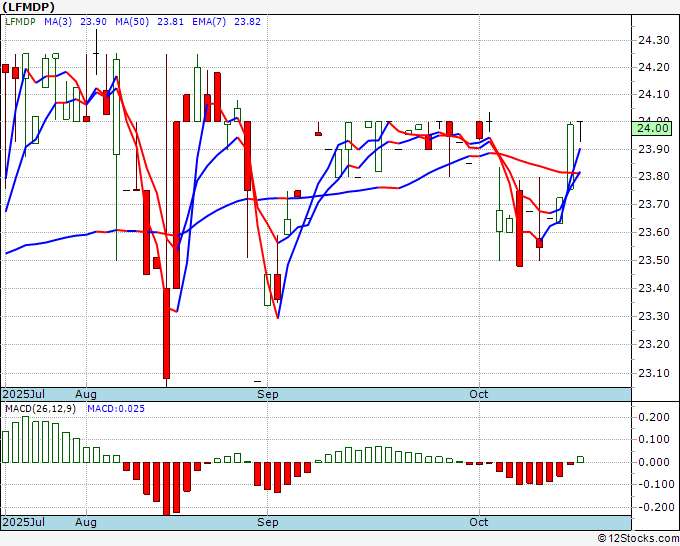Click the tallest green MACD bar in July
The image size is (680, 546).
click(x=26, y=439)
